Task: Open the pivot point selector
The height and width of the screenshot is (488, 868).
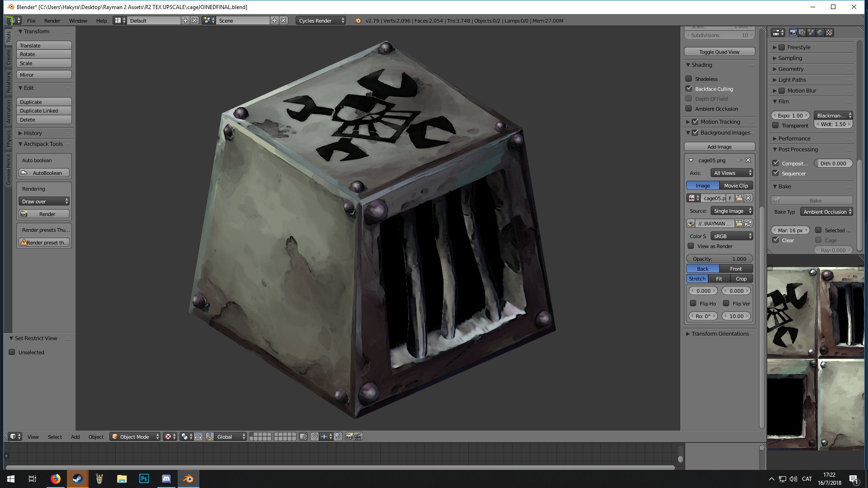Action: coord(186,436)
